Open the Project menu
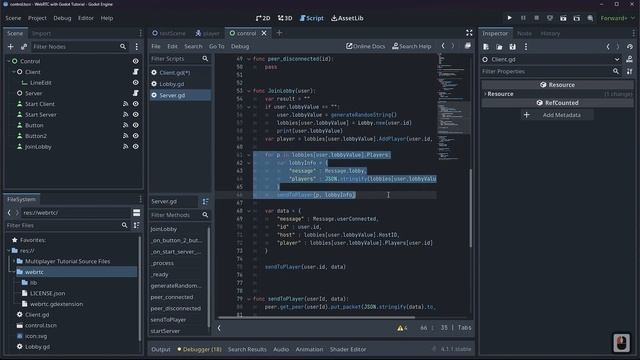Image resolution: width=640 pixels, height=360 pixels. pyautogui.click(x=37, y=18)
